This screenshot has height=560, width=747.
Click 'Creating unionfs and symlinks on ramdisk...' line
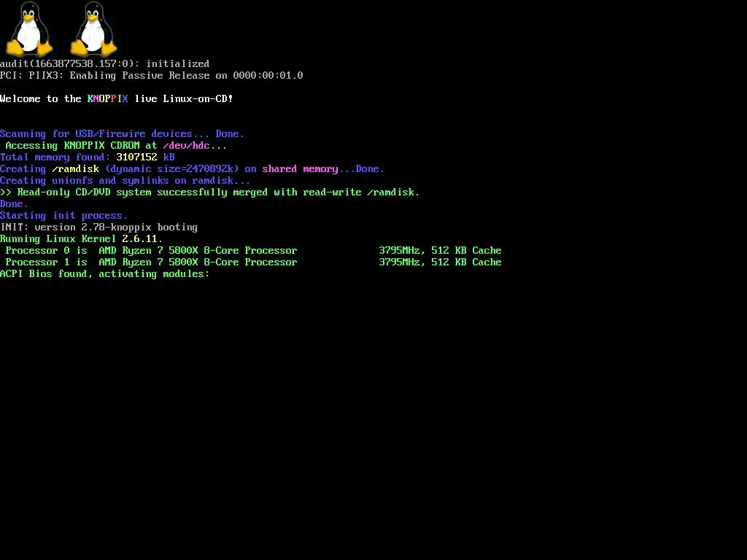click(x=125, y=181)
